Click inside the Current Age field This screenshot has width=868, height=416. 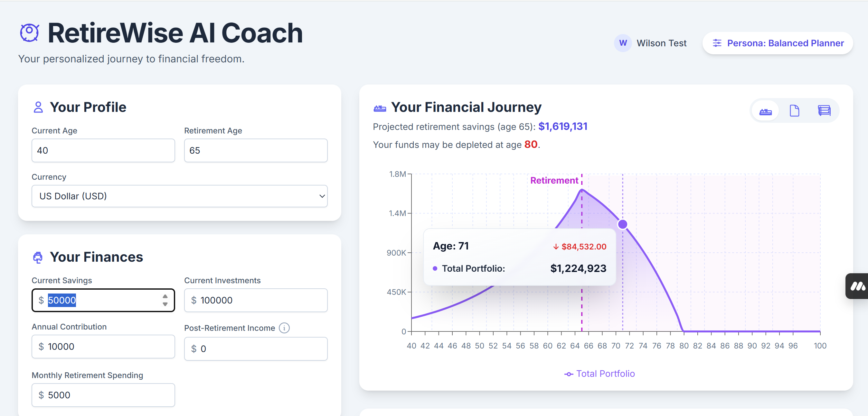coord(103,150)
